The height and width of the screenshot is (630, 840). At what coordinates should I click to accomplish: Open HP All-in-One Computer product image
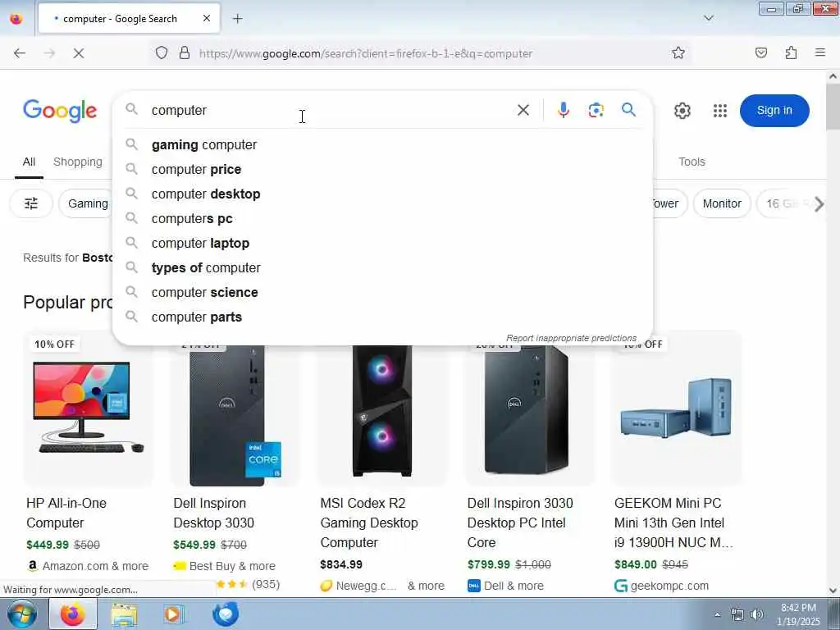pos(89,409)
